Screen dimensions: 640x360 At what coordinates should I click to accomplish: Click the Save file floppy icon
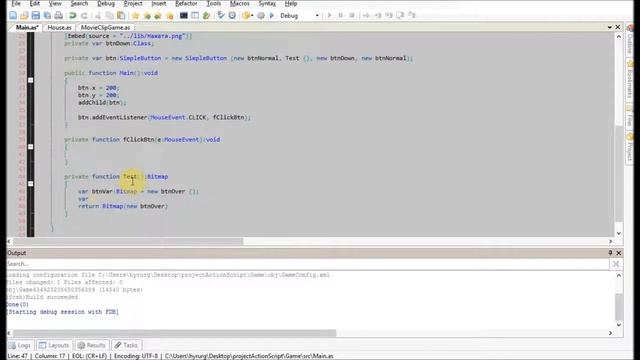pyautogui.click(x=36, y=16)
